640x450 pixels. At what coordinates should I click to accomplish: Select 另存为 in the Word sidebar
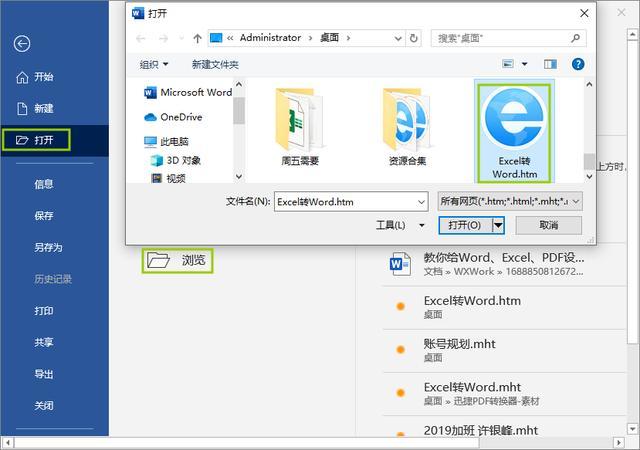point(48,247)
